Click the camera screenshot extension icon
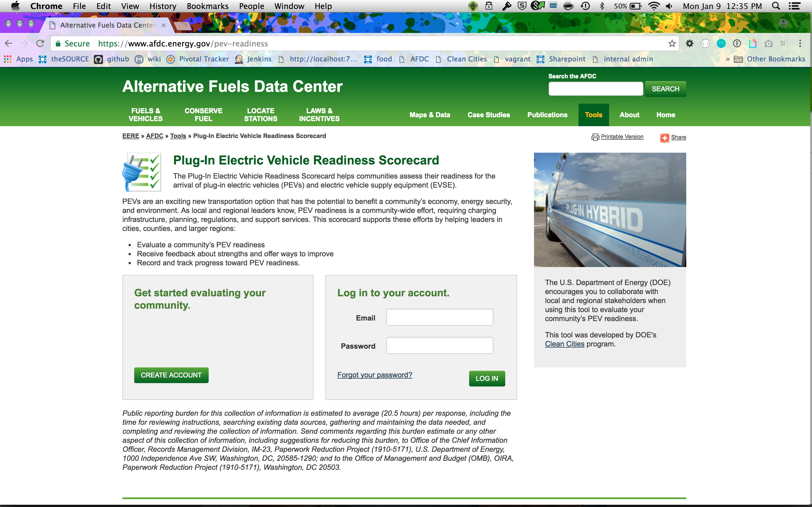812x507 pixels. (768, 44)
